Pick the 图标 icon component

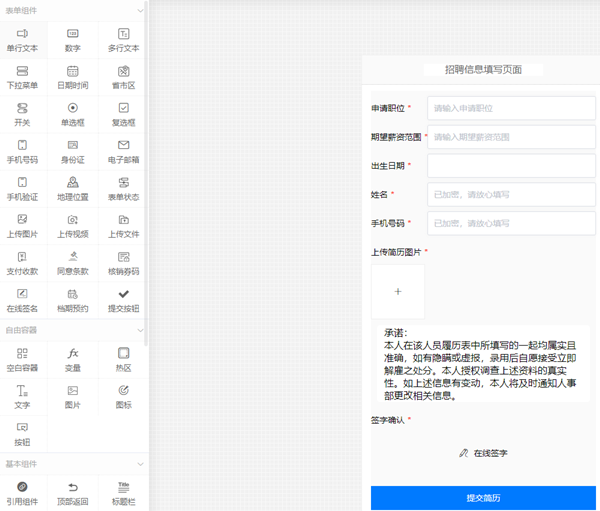pyautogui.click(x=123, y=397)
